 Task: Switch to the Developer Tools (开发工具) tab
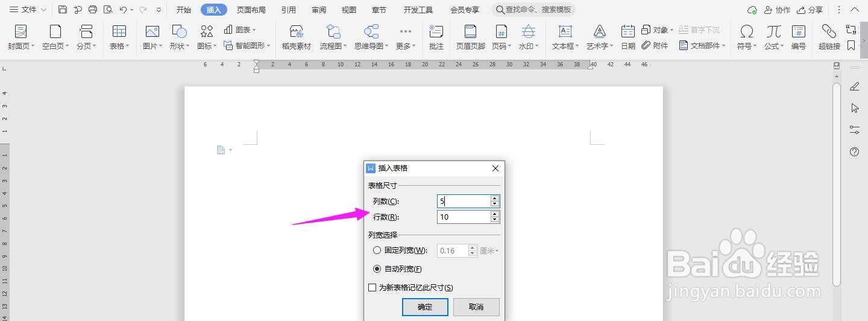click(418, 10)
